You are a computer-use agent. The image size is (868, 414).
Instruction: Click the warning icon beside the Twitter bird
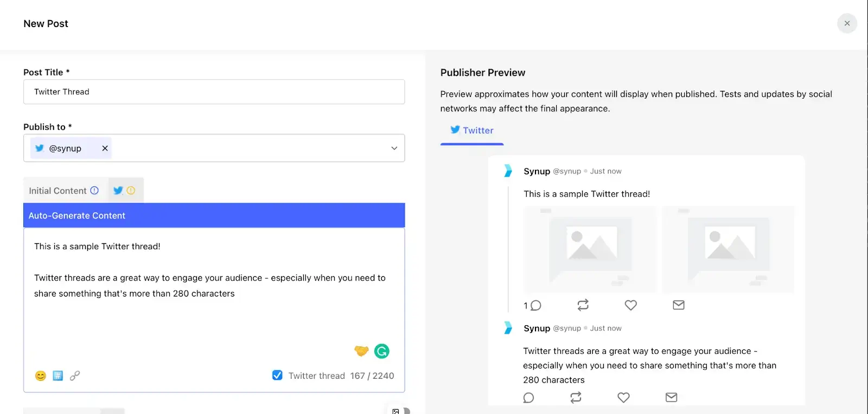131,190
